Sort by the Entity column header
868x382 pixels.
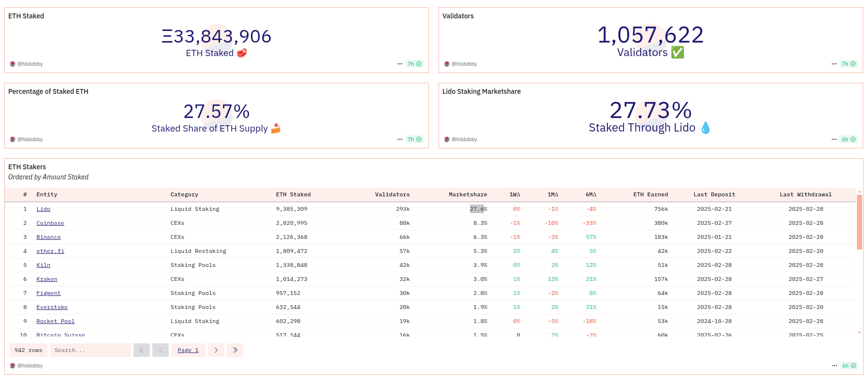[x=47, y=194]
